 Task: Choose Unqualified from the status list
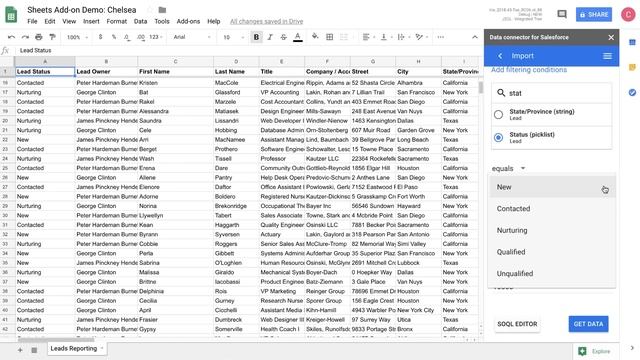(x=552, y=273)
